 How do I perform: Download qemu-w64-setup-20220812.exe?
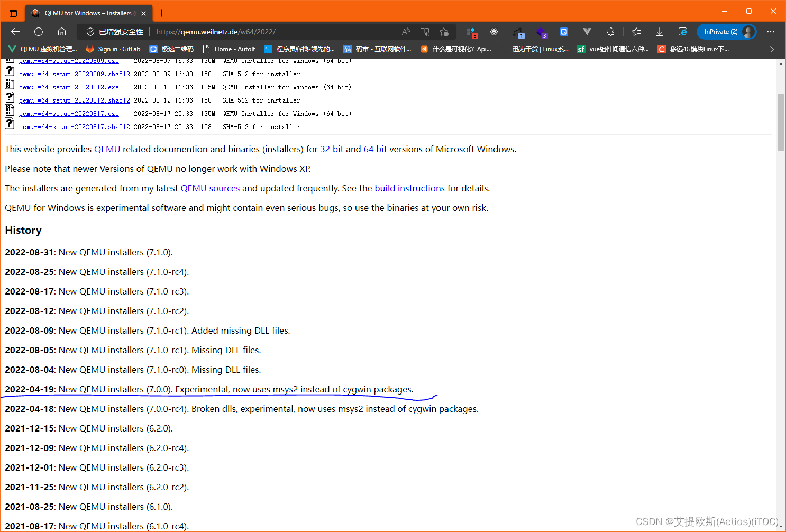[69, 87]
